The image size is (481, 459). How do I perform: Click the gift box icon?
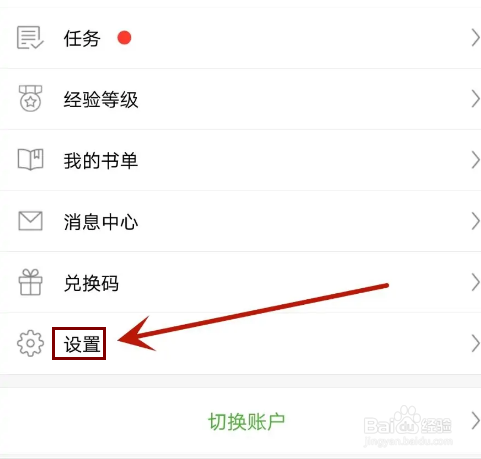click(x=30, y=282)
